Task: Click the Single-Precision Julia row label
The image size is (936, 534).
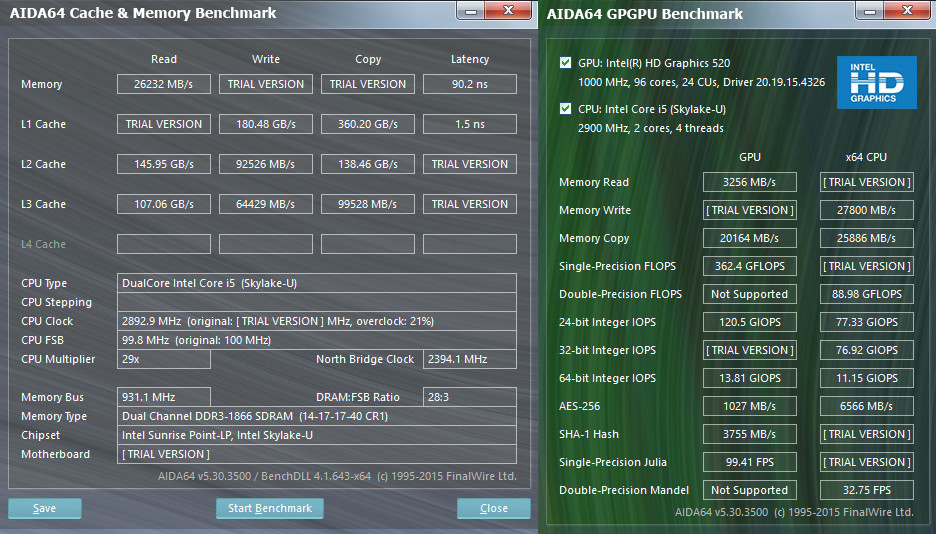Action: coord(613,462)
